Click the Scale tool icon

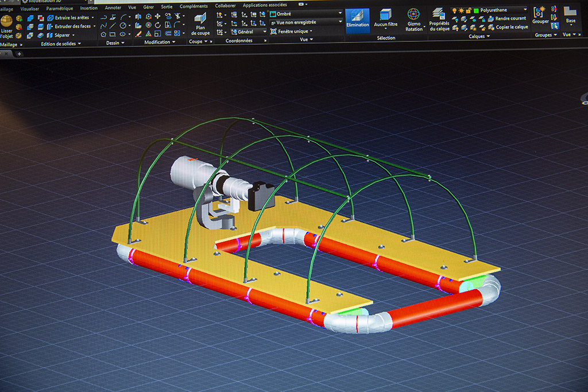point(158,34)
